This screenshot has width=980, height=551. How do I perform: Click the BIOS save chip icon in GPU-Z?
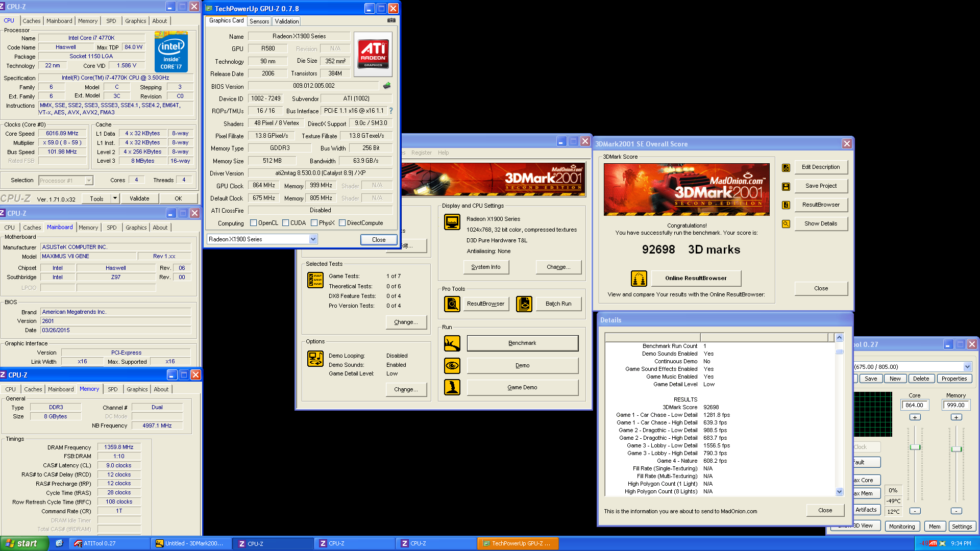387,86
